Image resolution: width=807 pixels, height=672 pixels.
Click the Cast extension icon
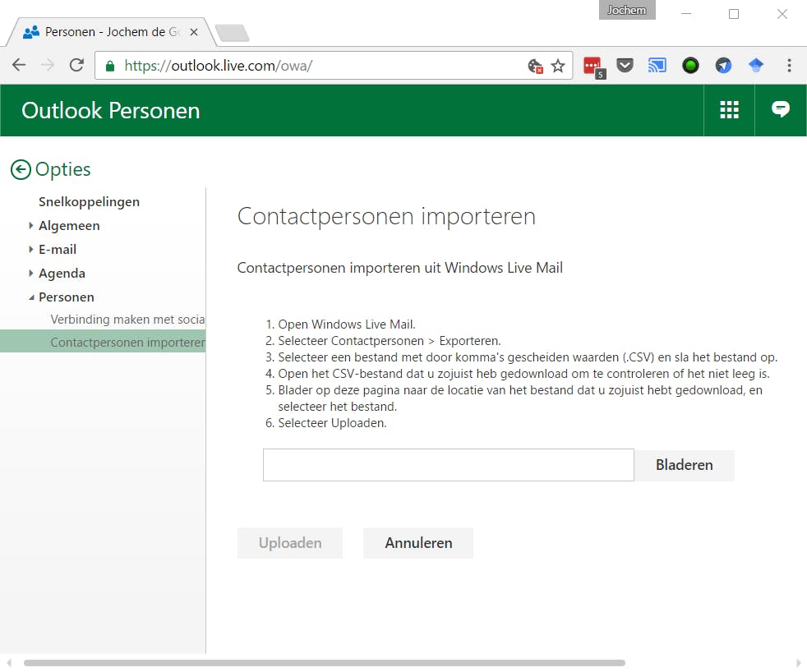click(x=657, y=66)
